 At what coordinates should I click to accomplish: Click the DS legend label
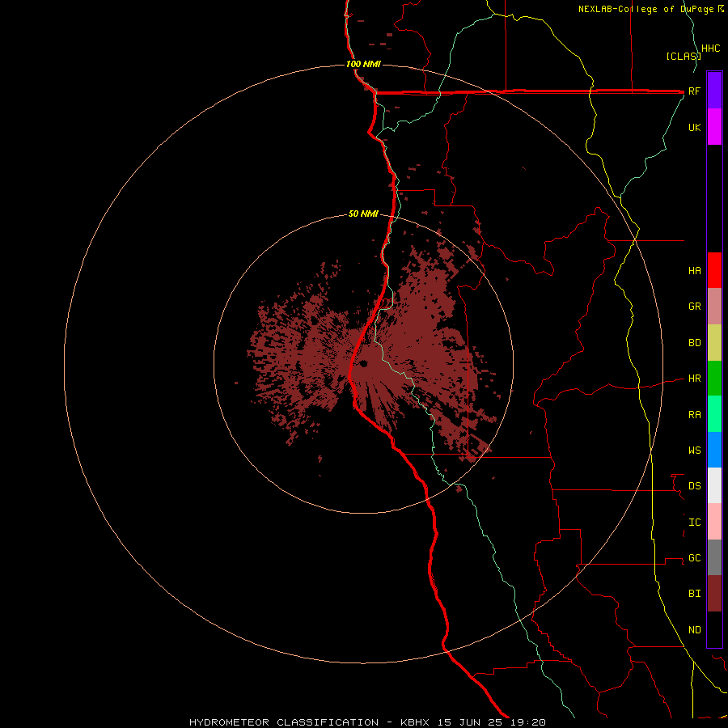tap(694, 486)
